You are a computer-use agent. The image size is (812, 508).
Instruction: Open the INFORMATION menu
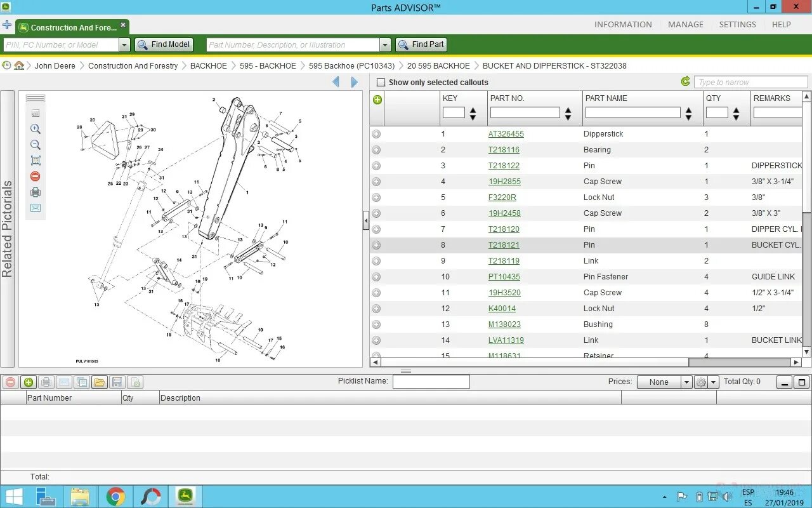tap(623, 24)
